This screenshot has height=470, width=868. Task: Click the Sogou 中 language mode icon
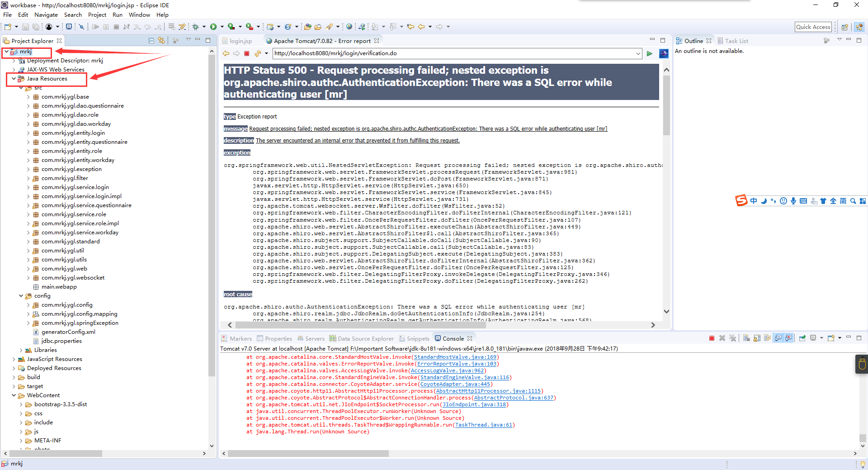click(x=754, y=201)
